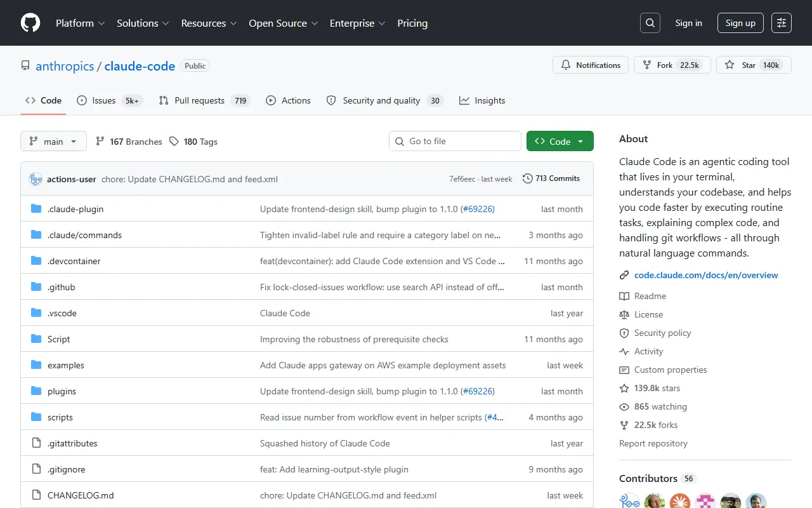
Task: Click the book icon next to Readme
Action: tap(624, 296)
